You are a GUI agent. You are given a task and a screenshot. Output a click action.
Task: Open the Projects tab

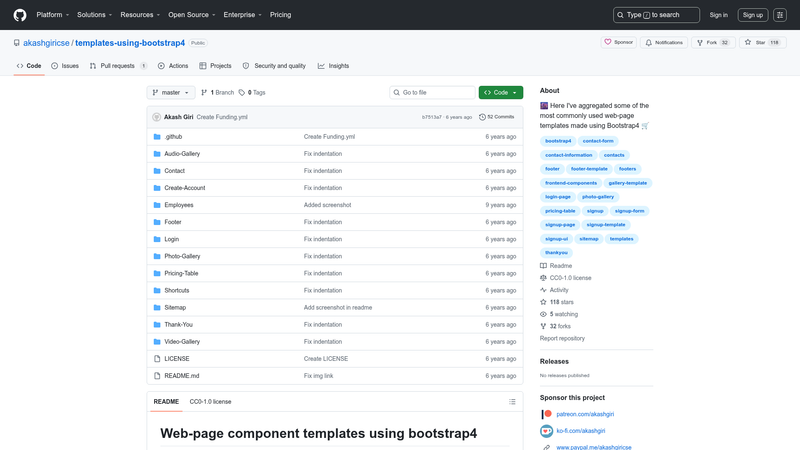[215, 66]
